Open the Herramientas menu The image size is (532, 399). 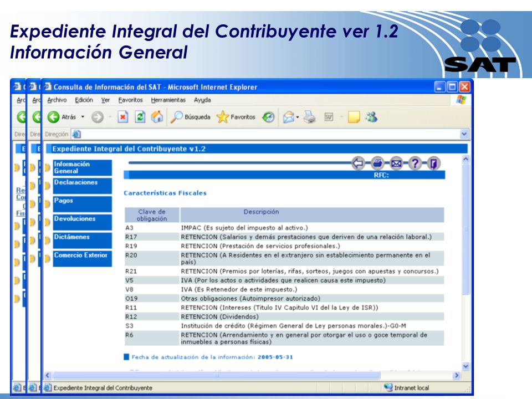pyautogui.click(x=168, y=100)
